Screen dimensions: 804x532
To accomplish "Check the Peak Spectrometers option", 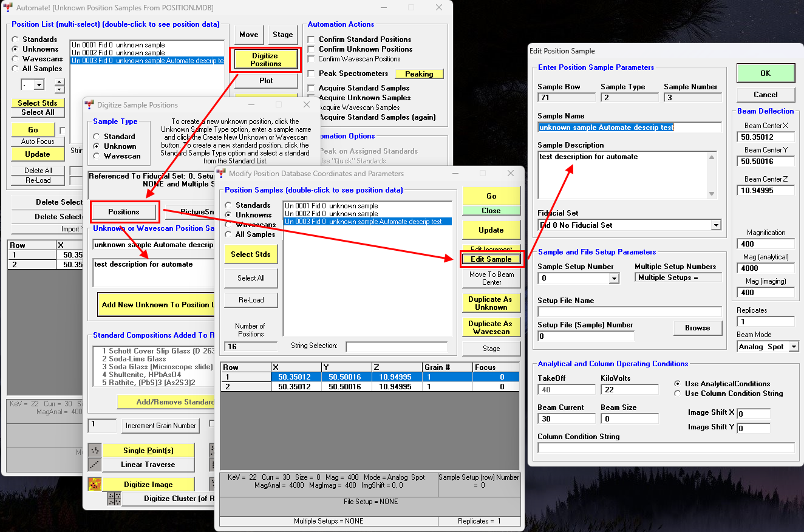I will [x=312, y=73].
